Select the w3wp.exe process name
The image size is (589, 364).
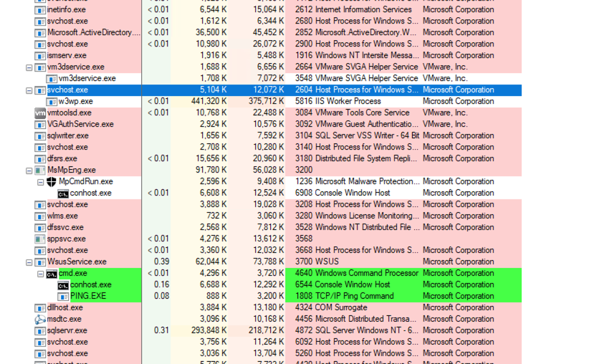[75, 101]
